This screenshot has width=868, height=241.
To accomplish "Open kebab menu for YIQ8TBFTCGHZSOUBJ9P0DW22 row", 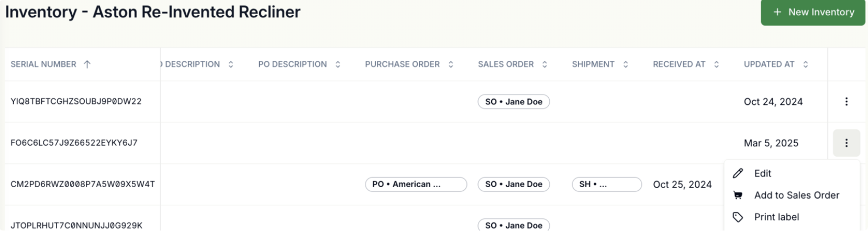I will (x=846, y=102).
